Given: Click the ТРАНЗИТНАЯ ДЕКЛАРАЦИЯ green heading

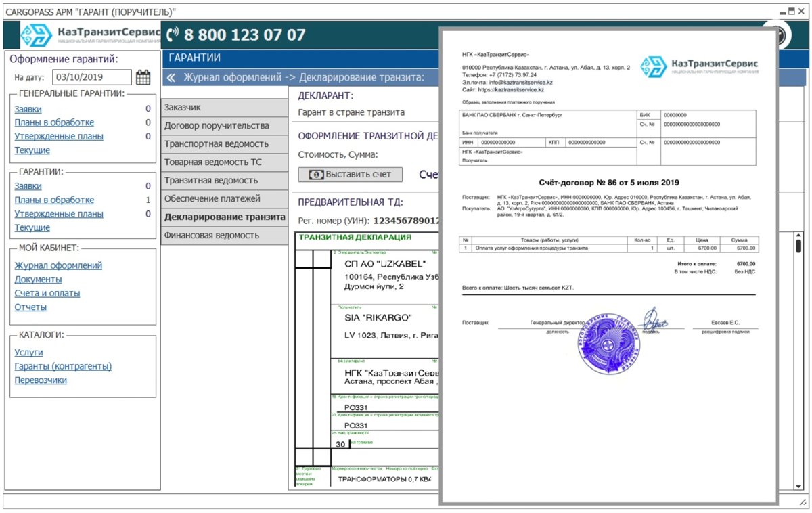Looking at the screenshot, I should tap(355, 238).
